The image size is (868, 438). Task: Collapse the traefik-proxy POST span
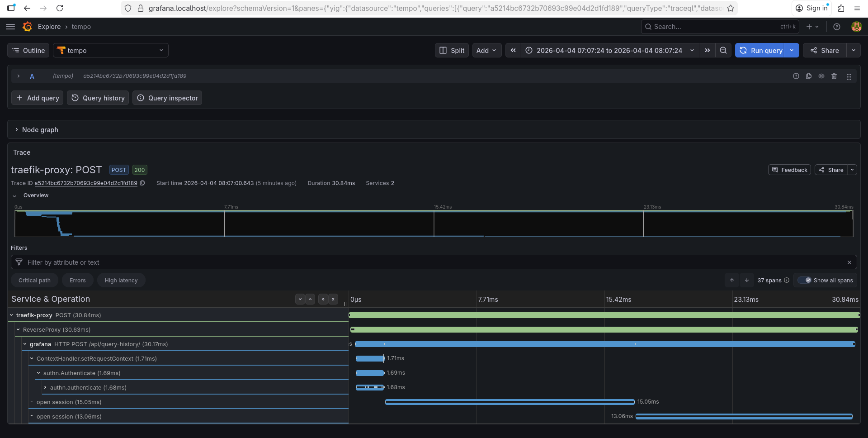coord(11,315)
